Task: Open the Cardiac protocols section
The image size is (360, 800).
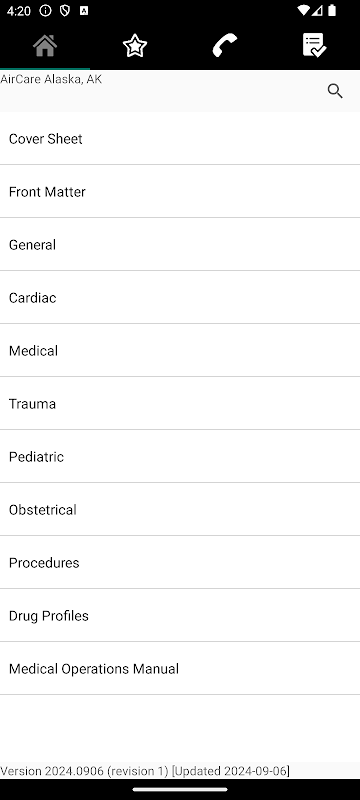Action: tap(180, 297)
